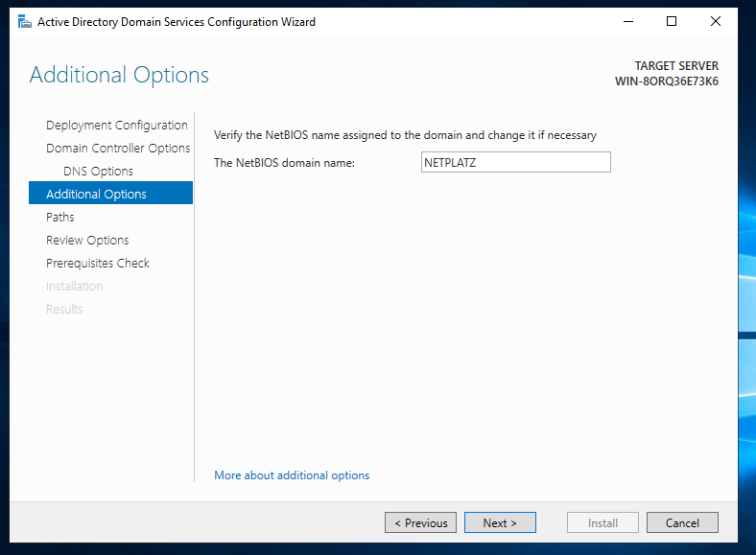Open the Prerequisites Check step
This screenshot has width=756, height=555.
(x=98, y=264)
